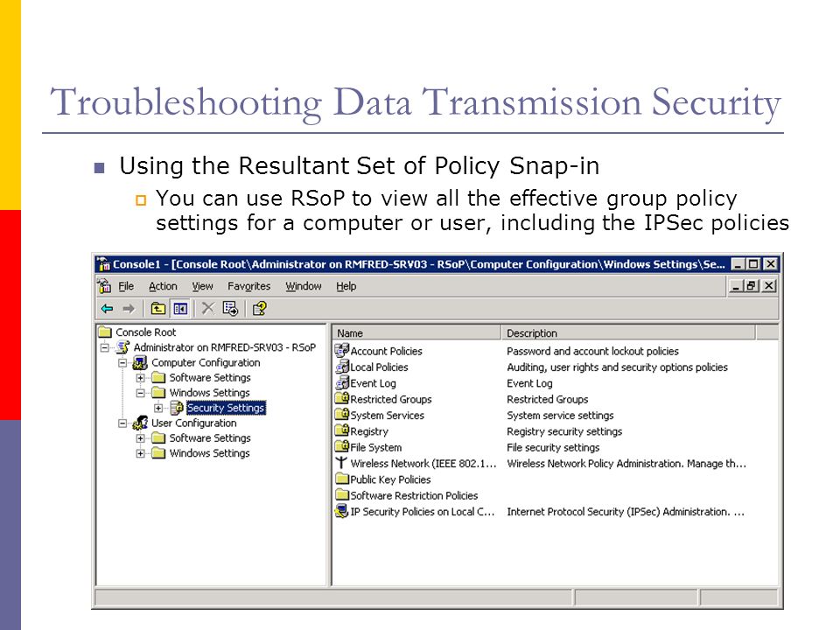Sort by the Description column header
Viewport: 840px width, 630px height.
tap(628, 332)
